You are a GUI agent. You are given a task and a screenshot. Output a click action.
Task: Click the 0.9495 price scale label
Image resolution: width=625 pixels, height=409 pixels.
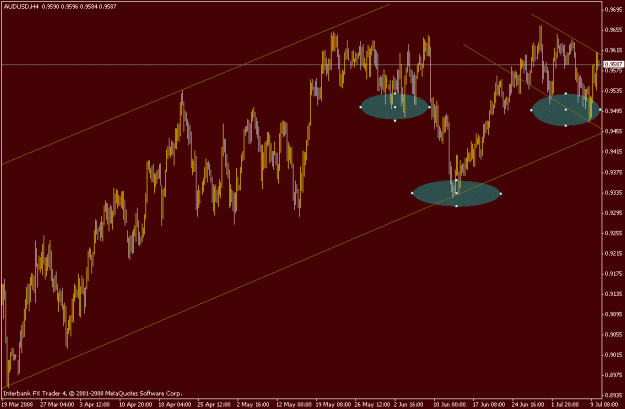pyautogui.click(x=614, y=111)
